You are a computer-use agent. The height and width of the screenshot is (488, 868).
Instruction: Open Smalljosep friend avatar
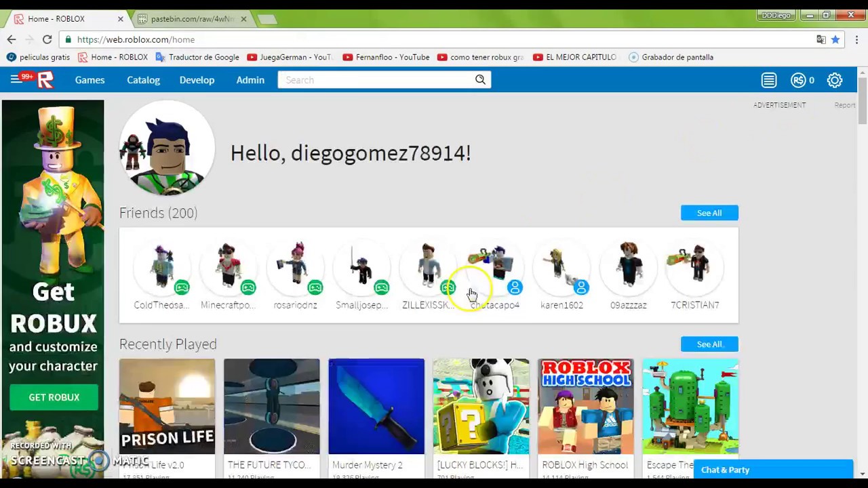point(361,267)
